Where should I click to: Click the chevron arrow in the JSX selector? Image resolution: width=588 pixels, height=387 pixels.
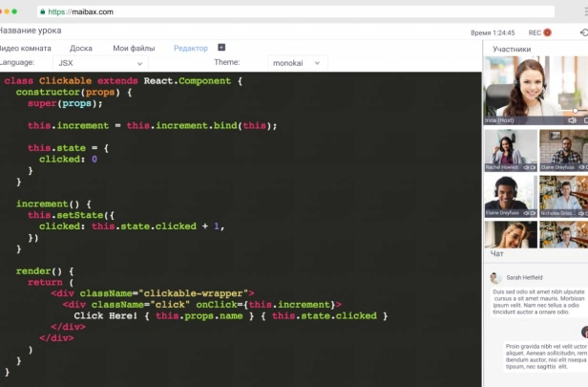point(139,63)
